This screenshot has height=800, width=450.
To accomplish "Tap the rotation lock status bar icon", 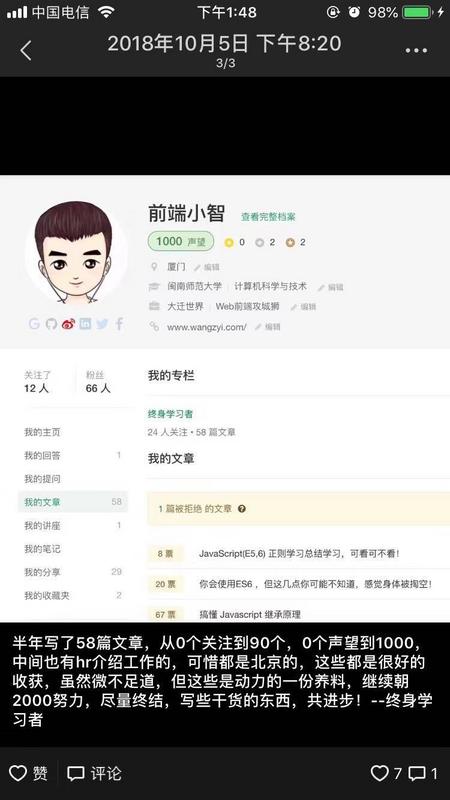I will pyautogui.click(x=333, y=12).
